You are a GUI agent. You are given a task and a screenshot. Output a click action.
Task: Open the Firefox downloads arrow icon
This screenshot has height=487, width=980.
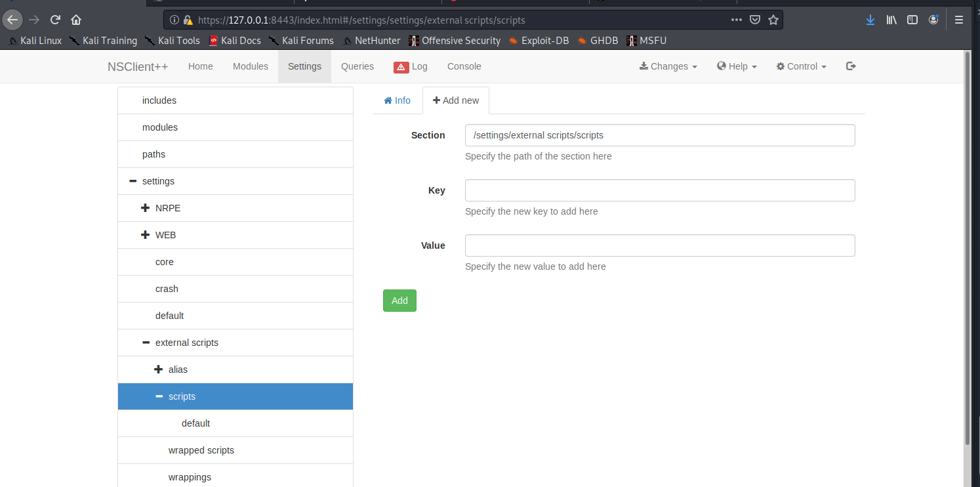870,20
